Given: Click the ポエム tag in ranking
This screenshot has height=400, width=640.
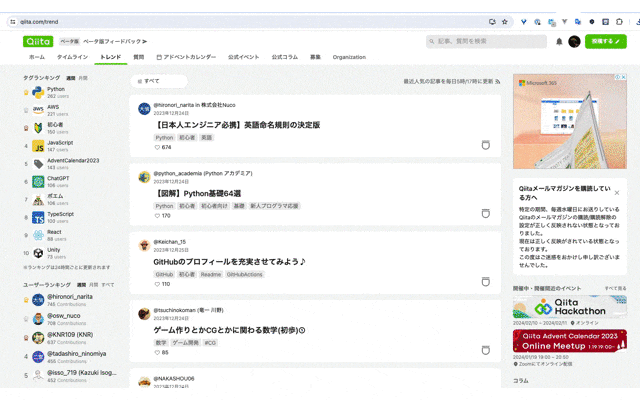Looking at the screenshot, I should point(55,196).
